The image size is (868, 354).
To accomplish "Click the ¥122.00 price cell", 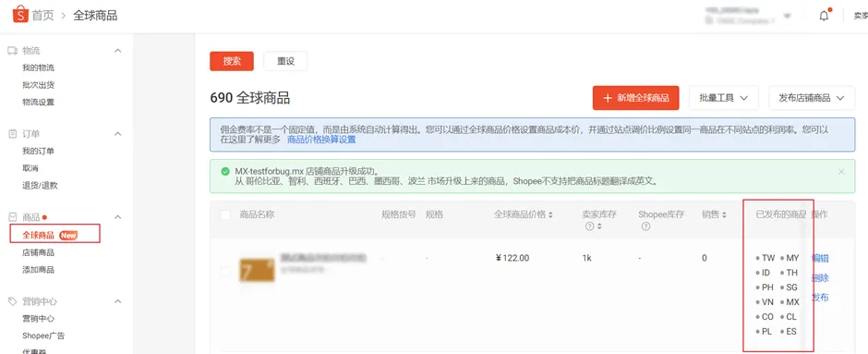I will pos(512,258).
